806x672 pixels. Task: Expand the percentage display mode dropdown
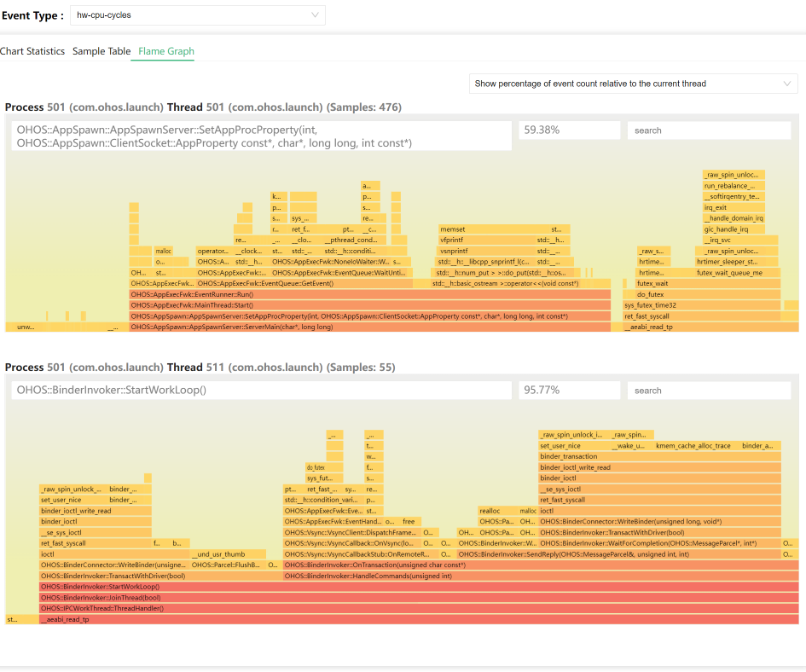(633, 84)
